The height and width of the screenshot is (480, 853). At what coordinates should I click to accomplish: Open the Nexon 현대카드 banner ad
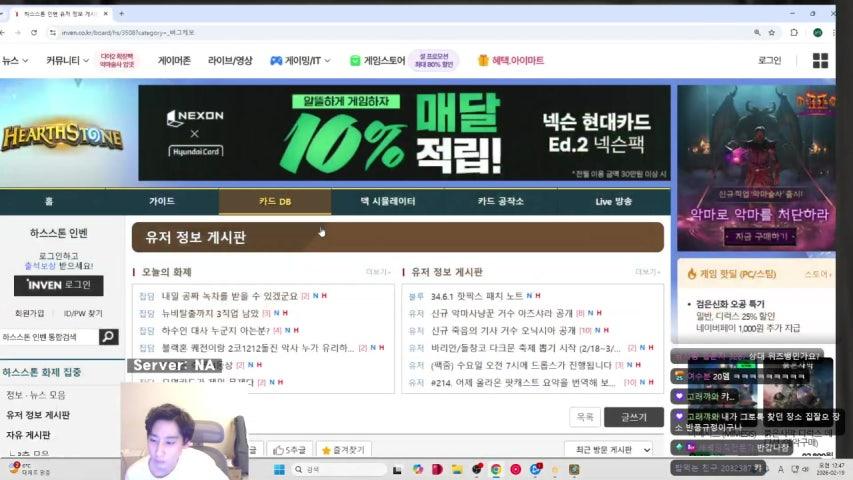[404, 133]
